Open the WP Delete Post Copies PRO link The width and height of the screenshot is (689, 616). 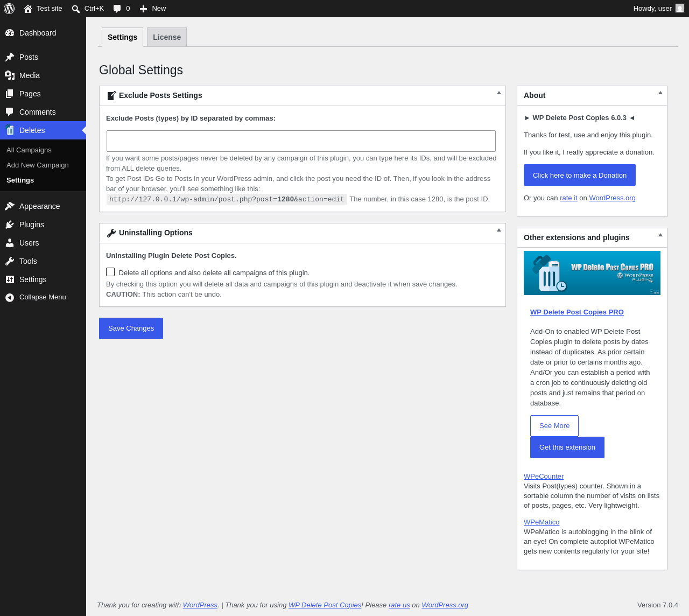tap(577, 312)
